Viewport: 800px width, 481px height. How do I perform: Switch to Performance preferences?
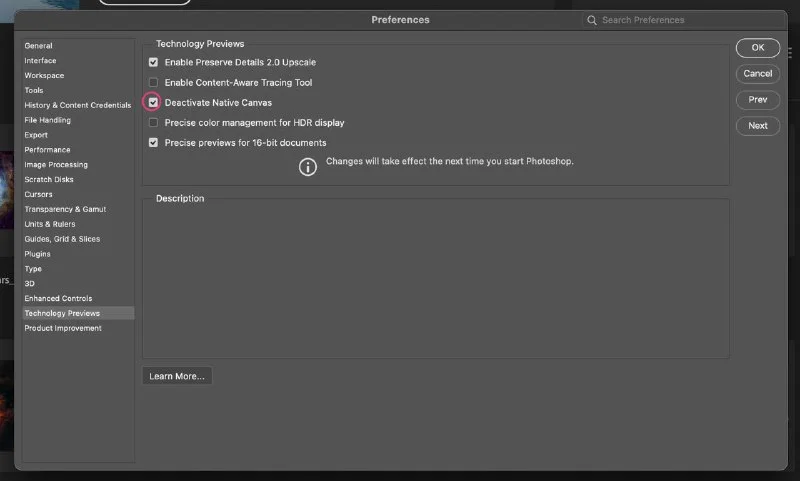tap(48, 150)
